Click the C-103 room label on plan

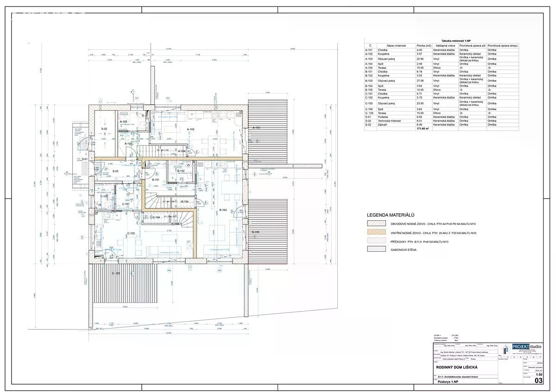pos(131,233)
